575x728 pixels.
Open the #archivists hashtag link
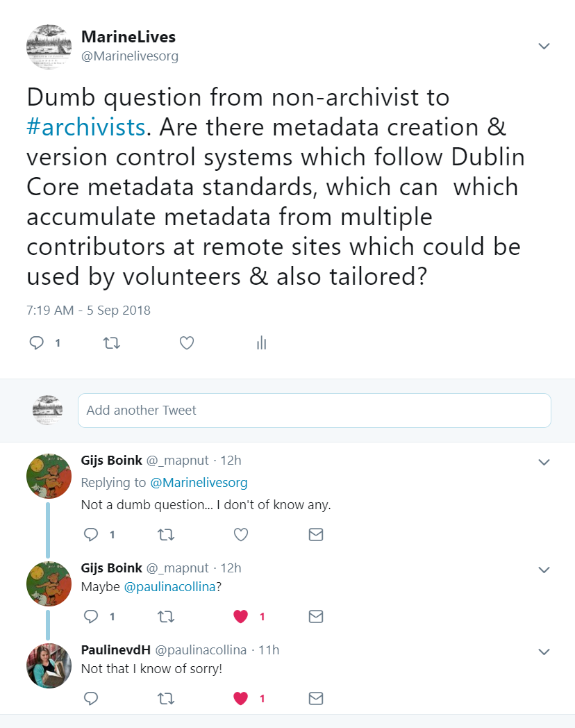point(86,128)
